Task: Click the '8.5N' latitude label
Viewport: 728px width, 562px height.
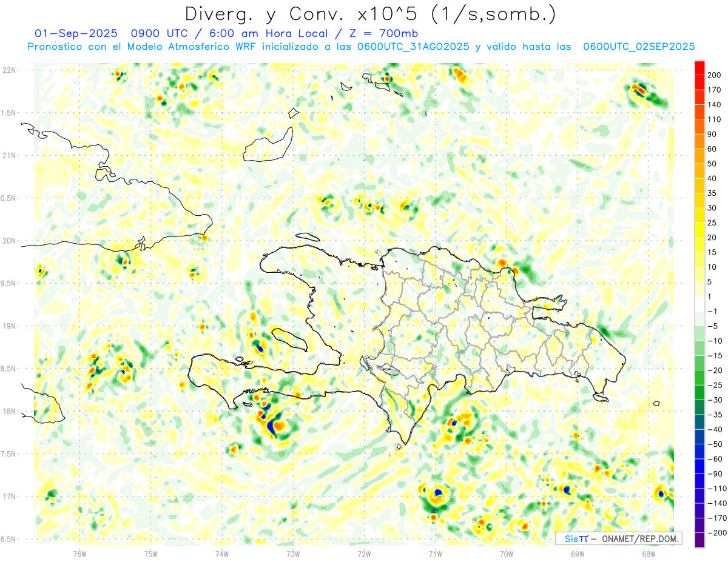Action: pyautogui.click(x=8, y=369)
